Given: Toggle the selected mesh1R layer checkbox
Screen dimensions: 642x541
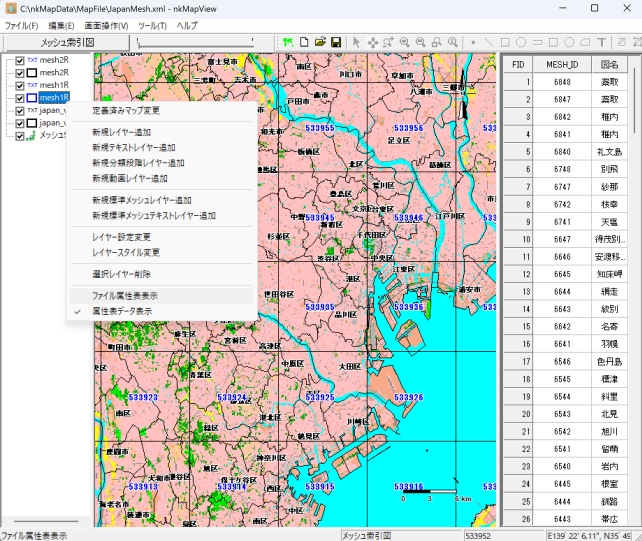Looking at the screenshot, I should click(20, 98).
